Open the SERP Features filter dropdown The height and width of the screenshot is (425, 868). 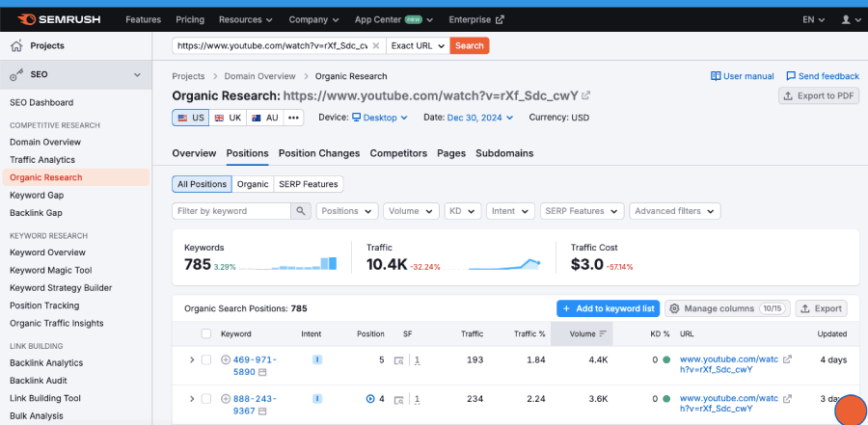click(x=582, y=211)
